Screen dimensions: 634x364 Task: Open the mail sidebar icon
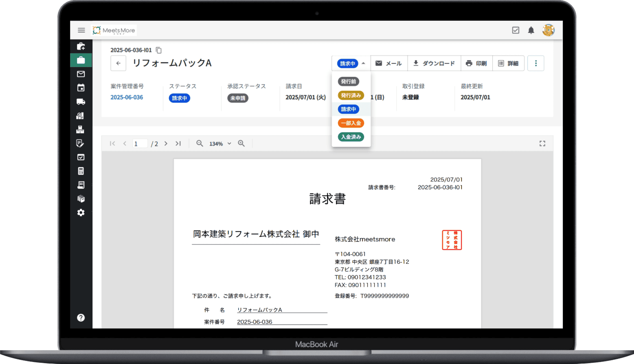point(81,74)
